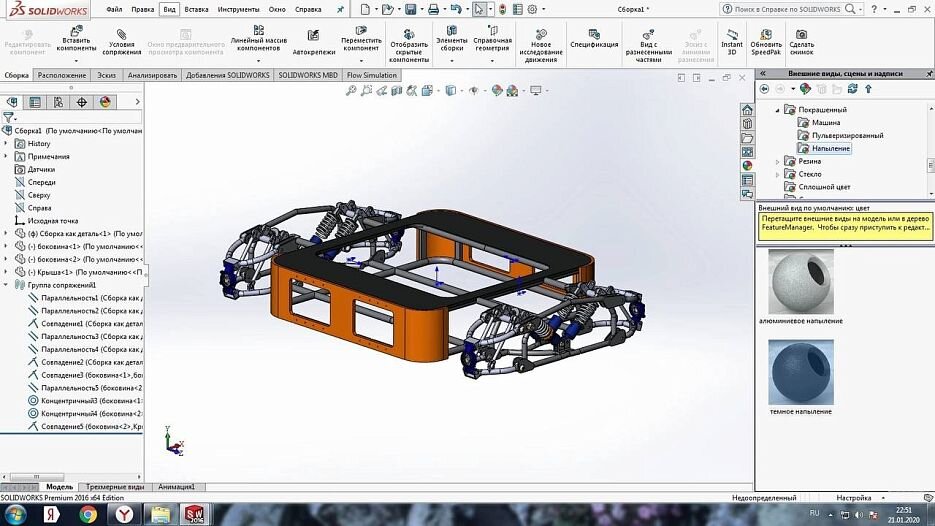Image resolution: width=935 pixels, height=526 pixels.
Task: Select the Mate conditions tool icon
Action: tap(122, 34)
